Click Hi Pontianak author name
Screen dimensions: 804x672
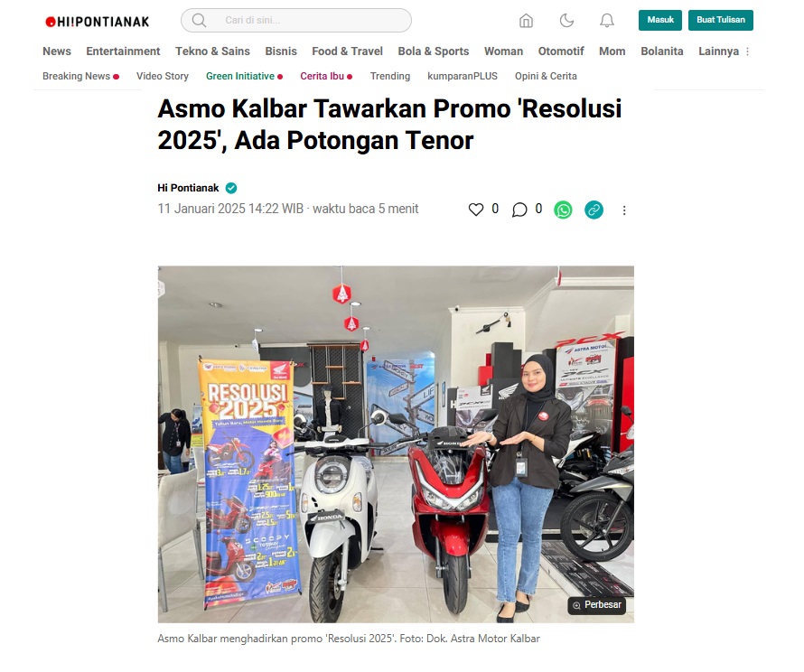(x=188, y=188)
